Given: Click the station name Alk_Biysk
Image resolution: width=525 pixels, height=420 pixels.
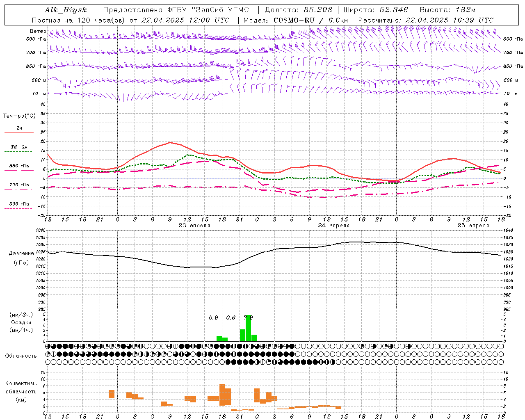Looking at the screenshot, I should [66, 10].
